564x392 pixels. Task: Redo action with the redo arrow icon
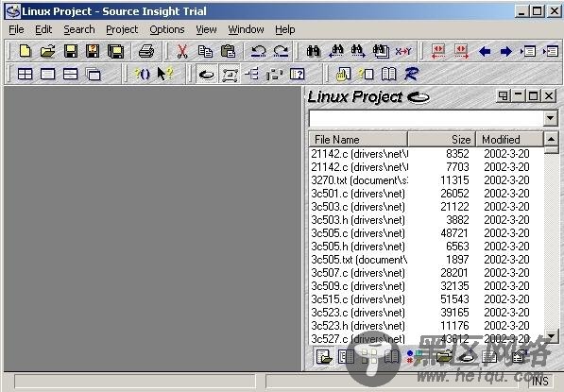[x=281, y=51]
